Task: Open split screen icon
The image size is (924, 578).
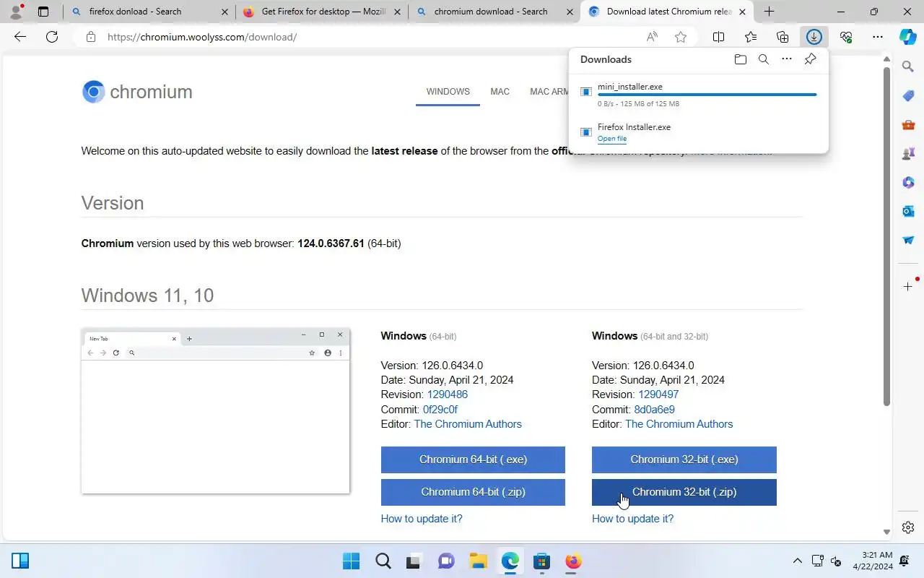Action: coord(719,37)
